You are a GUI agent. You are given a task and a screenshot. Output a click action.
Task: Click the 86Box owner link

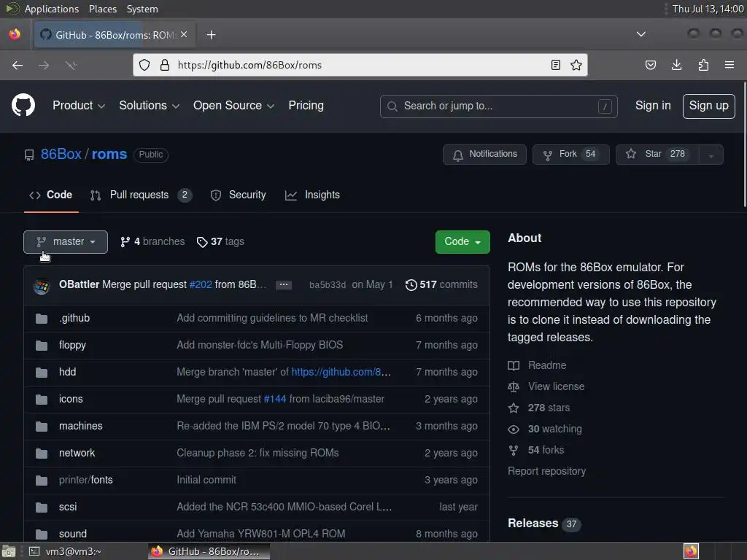coord(61,155)
